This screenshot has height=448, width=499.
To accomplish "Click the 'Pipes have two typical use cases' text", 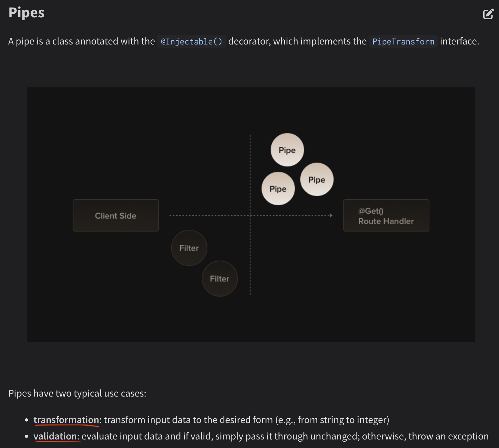I will tap(77, 393).
